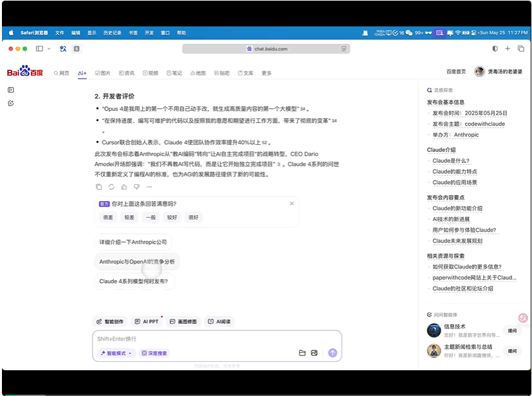Screen dimensions: 532x396
Task: Open the 智能创作 tool
Action: (x=109, y=321)
